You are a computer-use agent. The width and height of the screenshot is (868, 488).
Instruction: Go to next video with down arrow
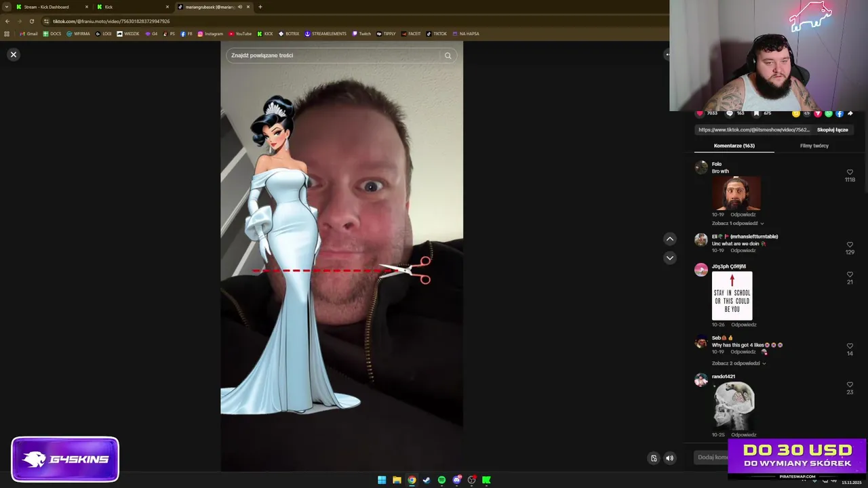pyautogui.click(x=669, y=258)
